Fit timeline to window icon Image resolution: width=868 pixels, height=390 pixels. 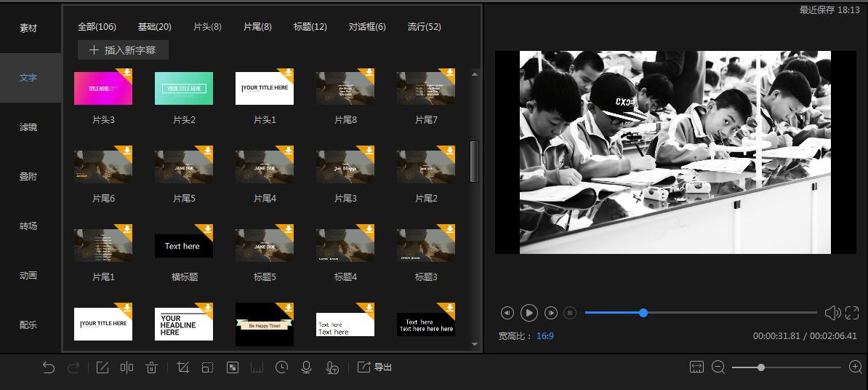click(x=696, y=367)
